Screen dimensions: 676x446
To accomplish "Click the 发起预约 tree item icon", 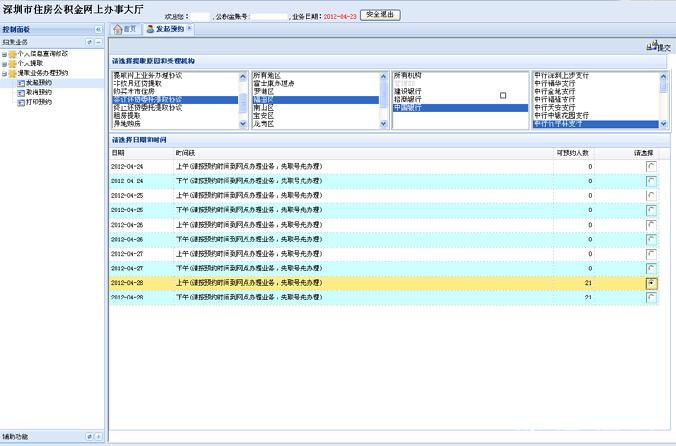I will (21, 83).
